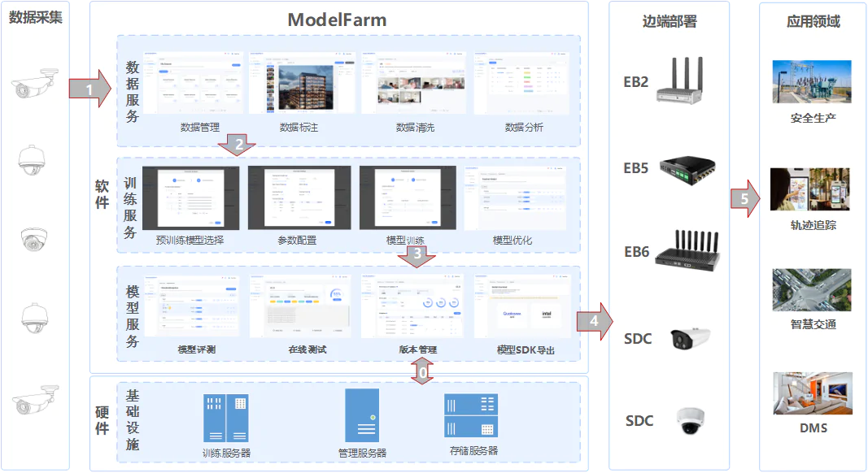The height and width of the screenshot is (473, 868).
Task: Select the 模型SDK导出 caption text
Action: point(526,350)
